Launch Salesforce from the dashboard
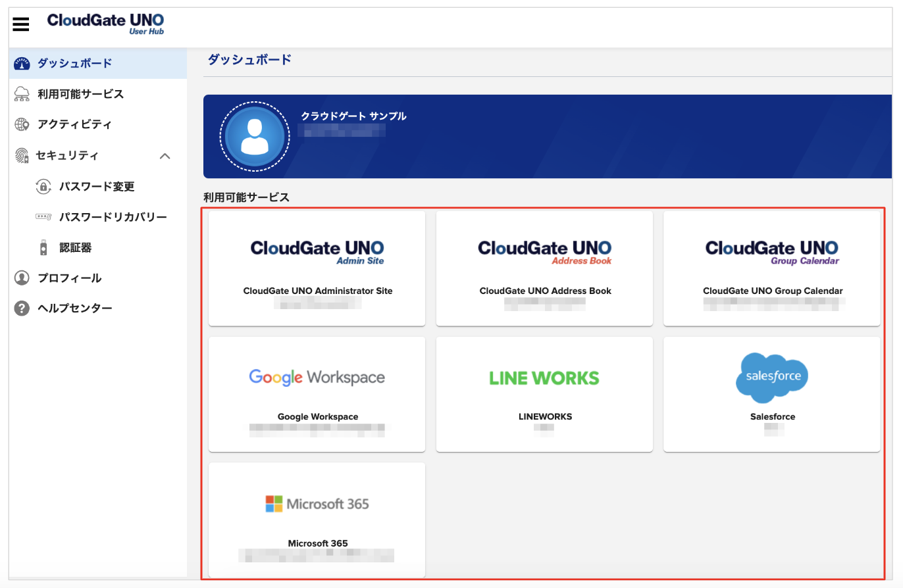This screenshot has width=903, height=588. 771,393
